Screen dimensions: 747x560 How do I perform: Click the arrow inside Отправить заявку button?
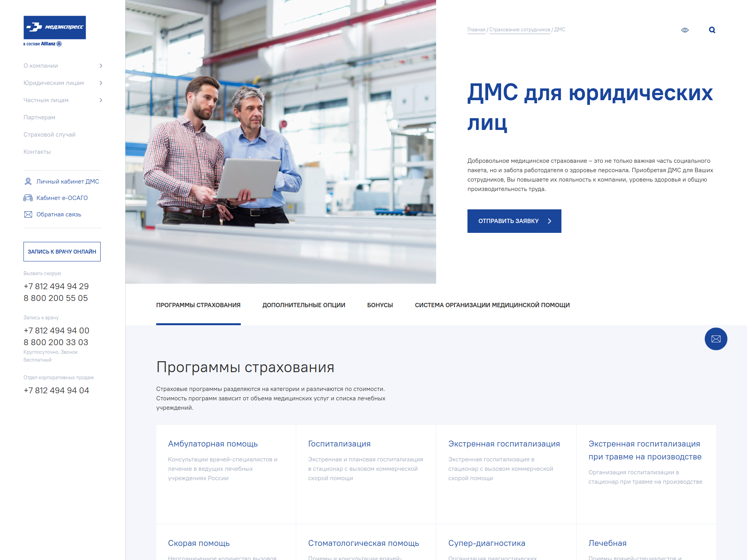(550, 221)
